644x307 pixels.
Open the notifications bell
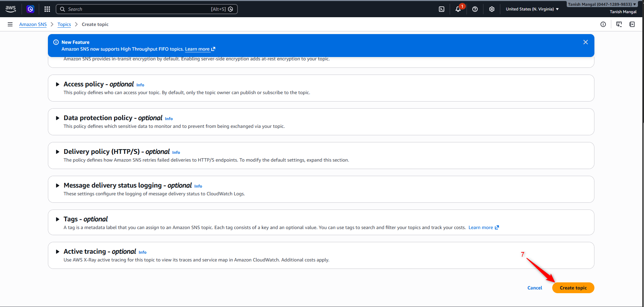(458, 9)
